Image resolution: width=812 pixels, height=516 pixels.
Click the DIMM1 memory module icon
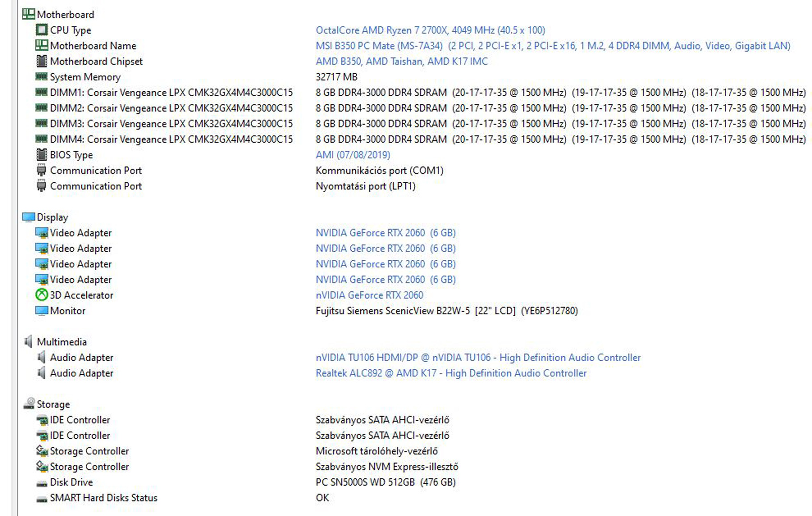pyautogui.click(x=42, y=92)
